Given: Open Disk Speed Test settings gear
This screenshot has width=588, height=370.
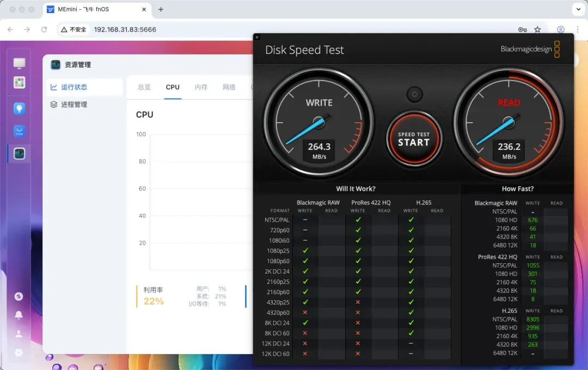Looking at the screenshot, I should [414, 94].
